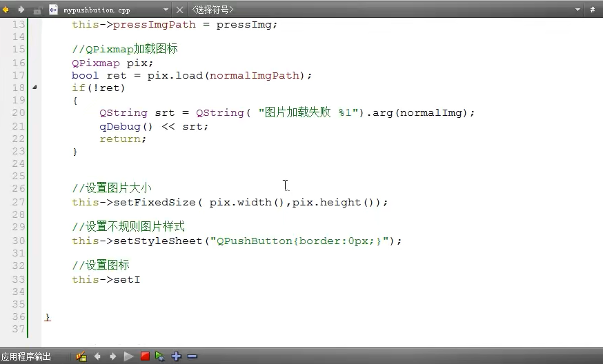The image size is (603, 364).
Task: Click 'setFixedSize' on line 27
Action: coord(155,202)
